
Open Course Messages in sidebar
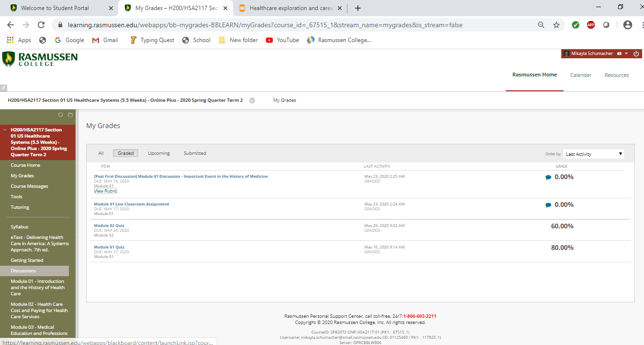[x=30, y=186]
